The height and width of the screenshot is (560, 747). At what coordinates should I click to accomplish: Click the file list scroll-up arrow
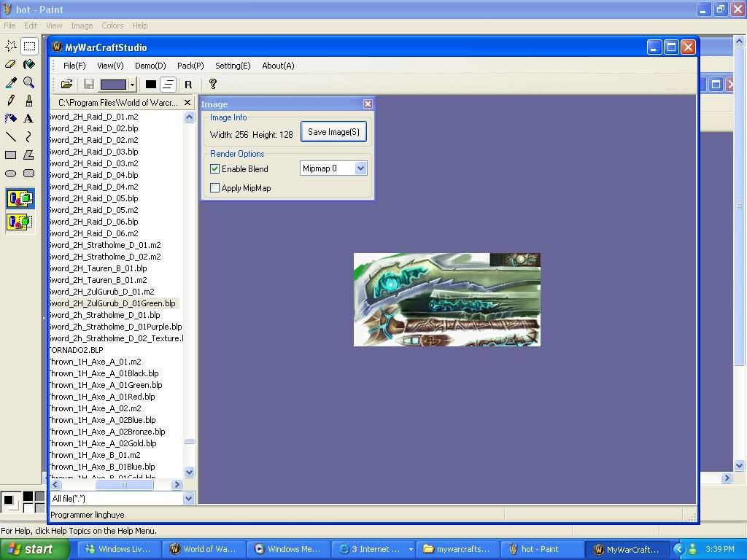tap(189, 117)
